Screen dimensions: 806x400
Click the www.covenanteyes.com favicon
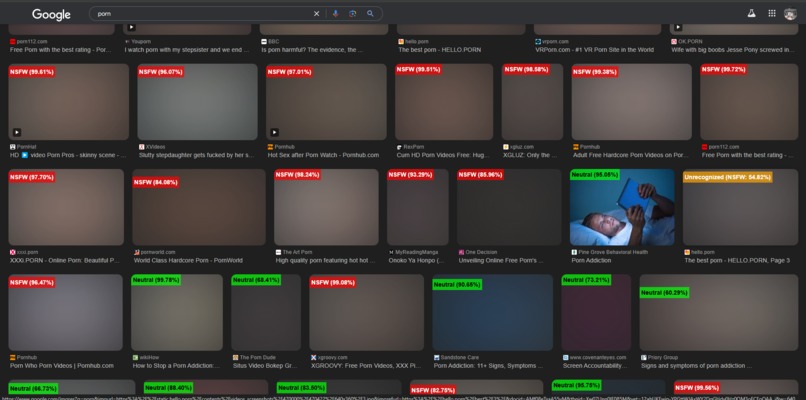[x=566, y=357]
